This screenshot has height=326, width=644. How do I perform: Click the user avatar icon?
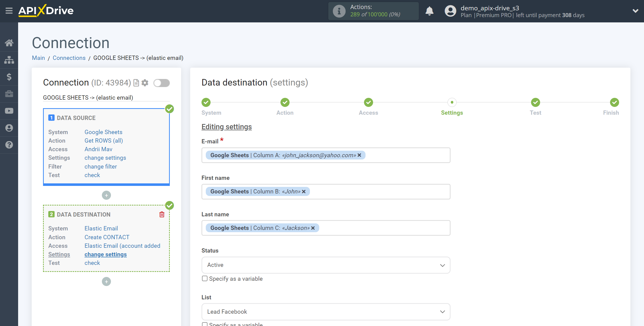[450, 11]
